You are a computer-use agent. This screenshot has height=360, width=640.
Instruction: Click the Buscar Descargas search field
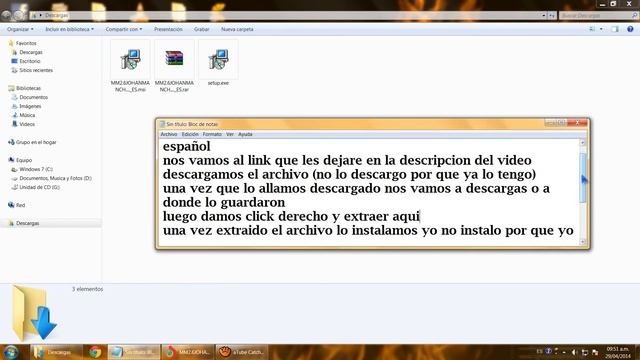tap(598, 16)
